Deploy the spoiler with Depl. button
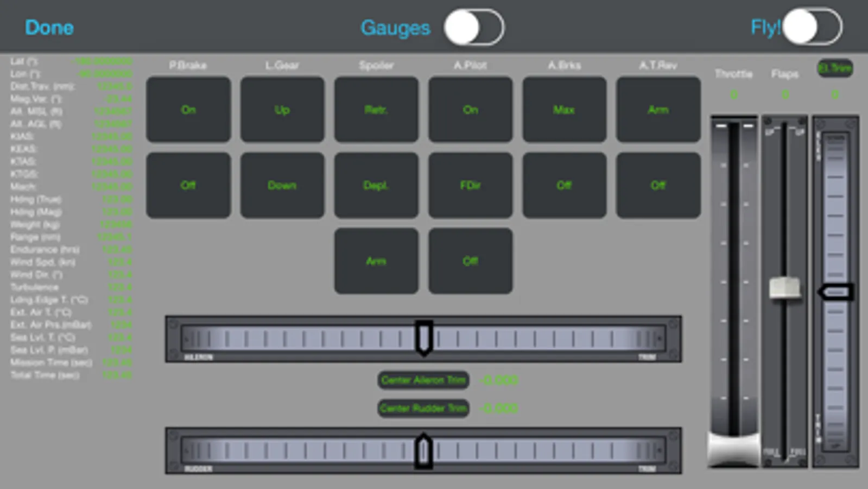 (x=376, y=185)
